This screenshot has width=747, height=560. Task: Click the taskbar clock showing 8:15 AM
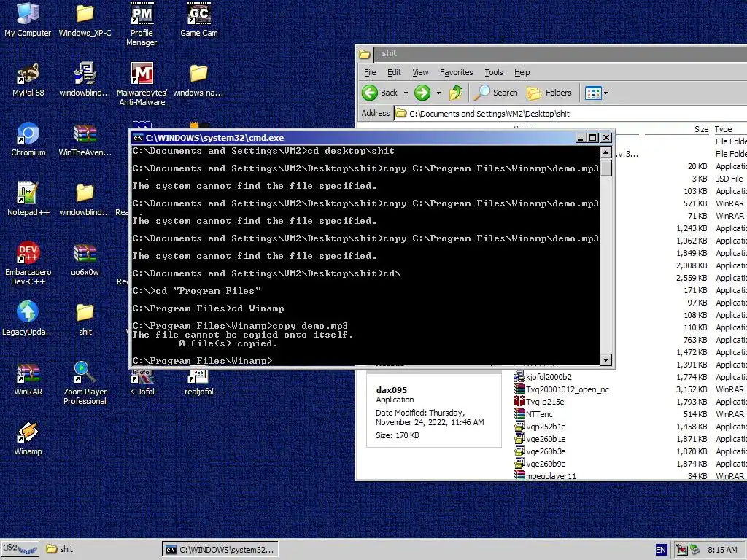click(x=722, y=550)
